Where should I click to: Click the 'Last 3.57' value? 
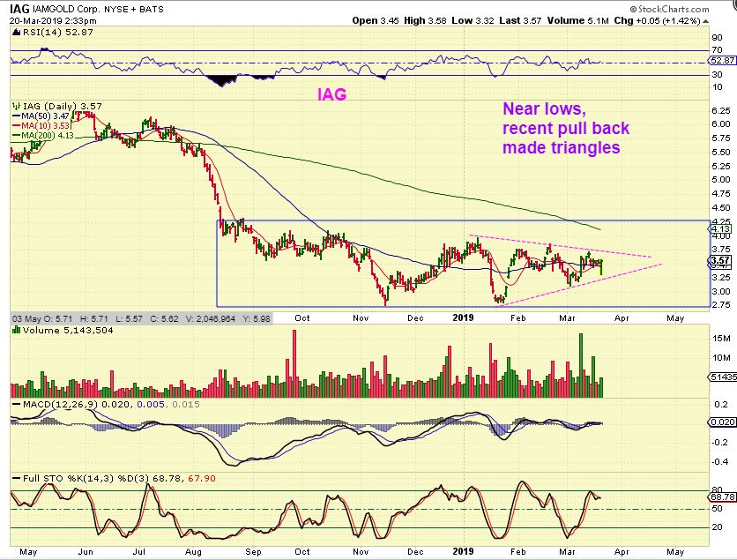pyautogui.click(x=520, y=20)
